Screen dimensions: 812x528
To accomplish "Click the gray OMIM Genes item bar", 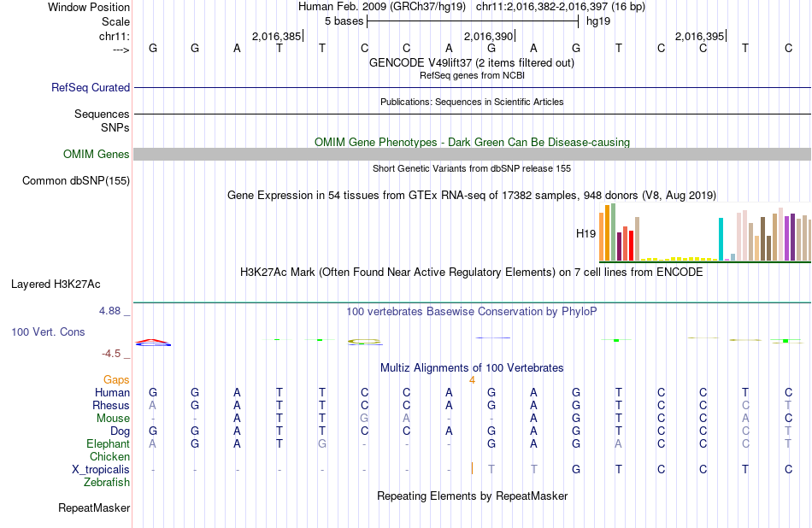I will coord(472,155).
